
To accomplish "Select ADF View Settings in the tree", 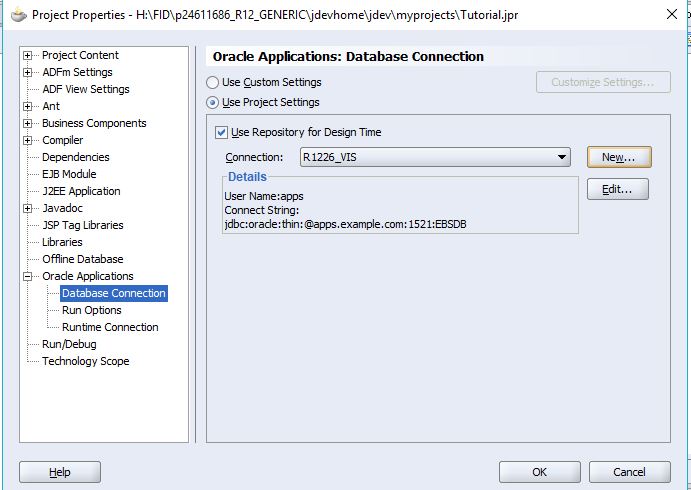I will pyautogui.click(x=85, y=89).
